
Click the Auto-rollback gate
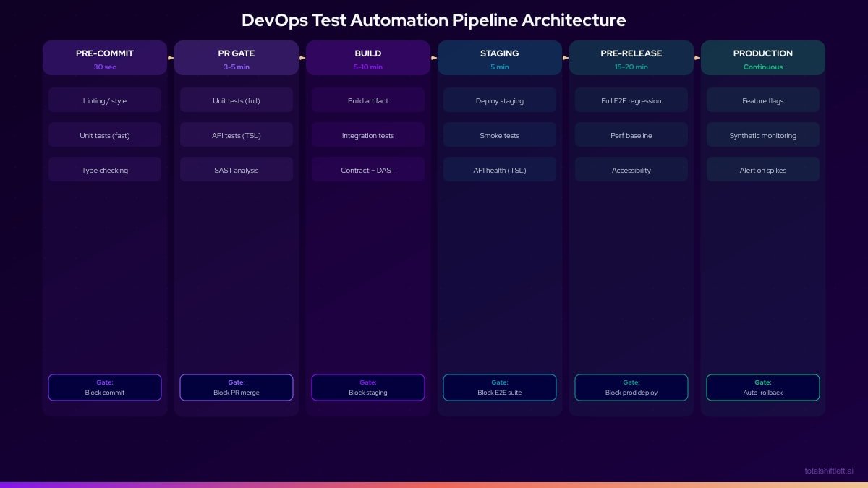point(763,388)
